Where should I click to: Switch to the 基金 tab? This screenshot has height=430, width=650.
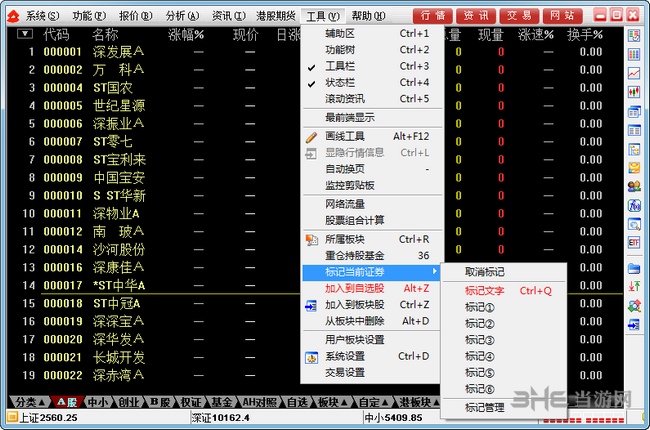222,402
